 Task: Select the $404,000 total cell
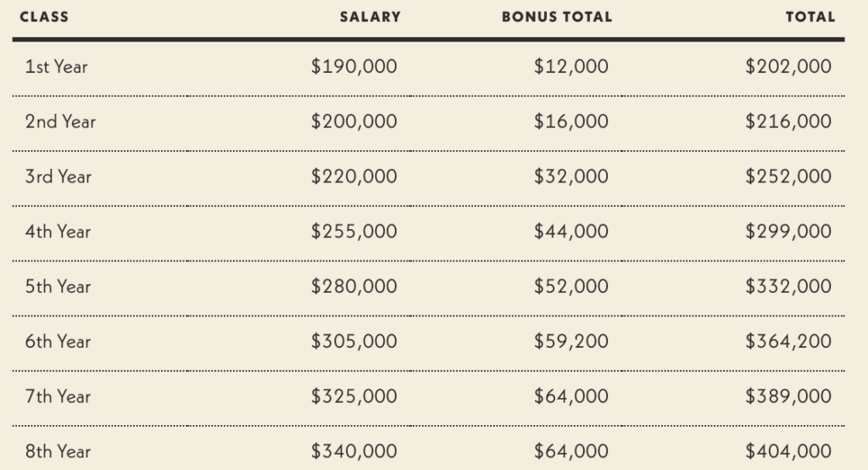(x=788, y=451)
